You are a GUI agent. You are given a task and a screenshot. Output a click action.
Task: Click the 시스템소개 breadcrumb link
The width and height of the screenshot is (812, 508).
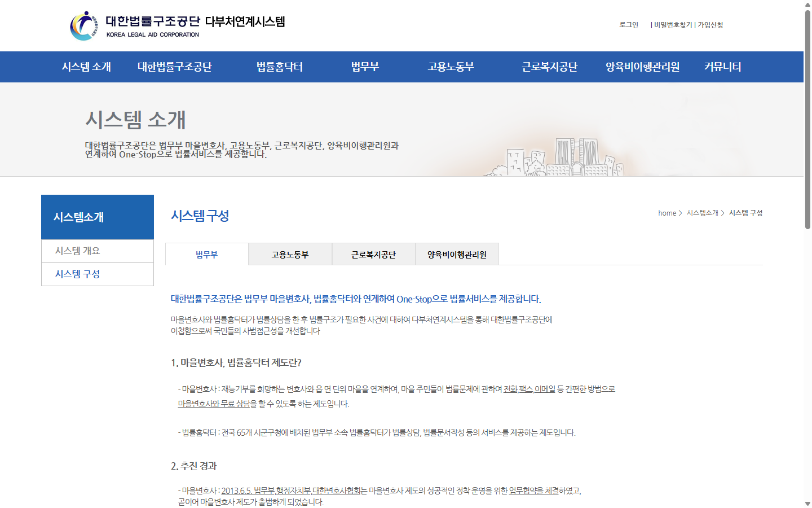click(x=703, y=213)
